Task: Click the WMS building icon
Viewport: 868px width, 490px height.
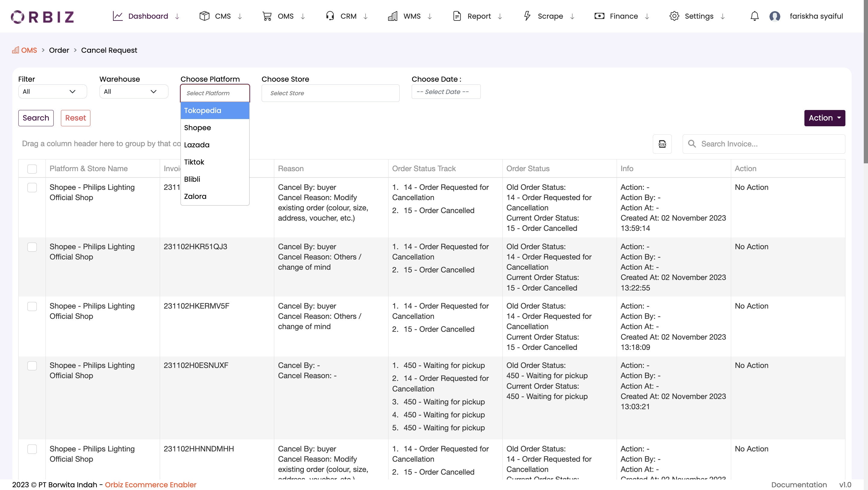Action: [393, 16]
